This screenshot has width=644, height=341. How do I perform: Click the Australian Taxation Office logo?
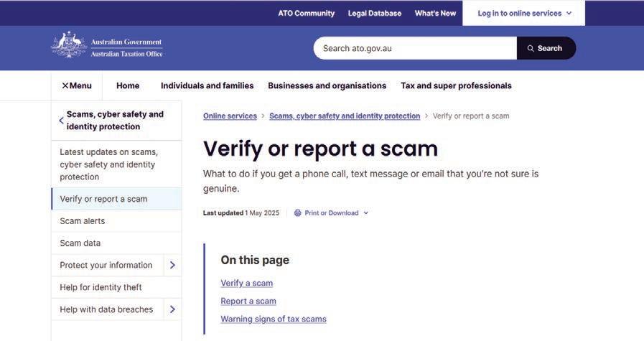point(107,45)
